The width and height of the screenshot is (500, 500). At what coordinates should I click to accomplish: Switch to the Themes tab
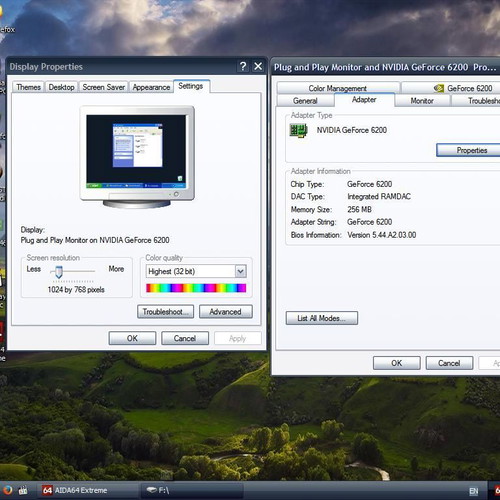click(x=28, y=87)
